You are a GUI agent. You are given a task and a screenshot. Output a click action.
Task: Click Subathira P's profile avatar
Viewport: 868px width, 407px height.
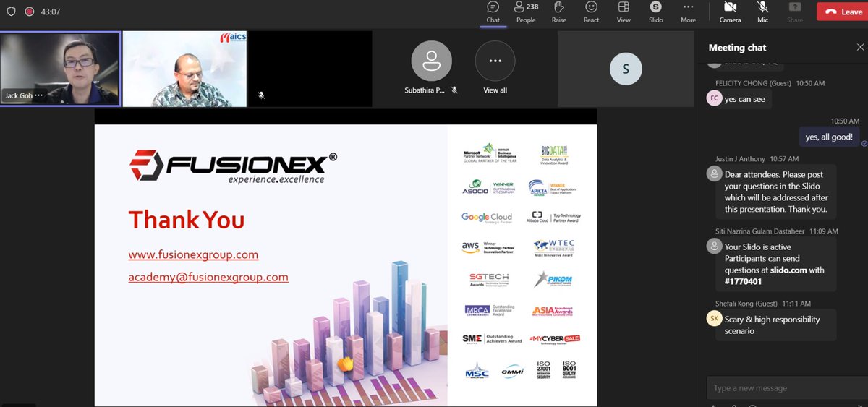pos(432,61)
